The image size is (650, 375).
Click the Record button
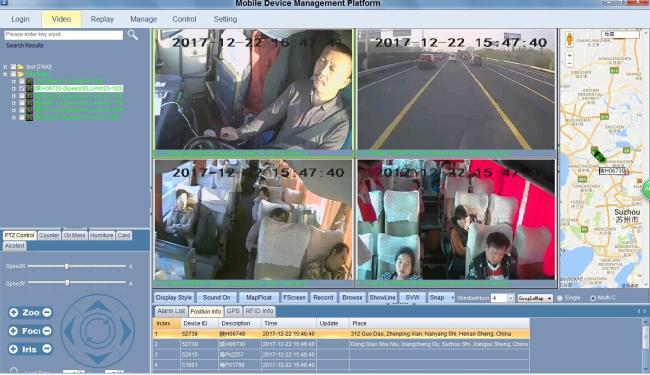tap(323, 298)
